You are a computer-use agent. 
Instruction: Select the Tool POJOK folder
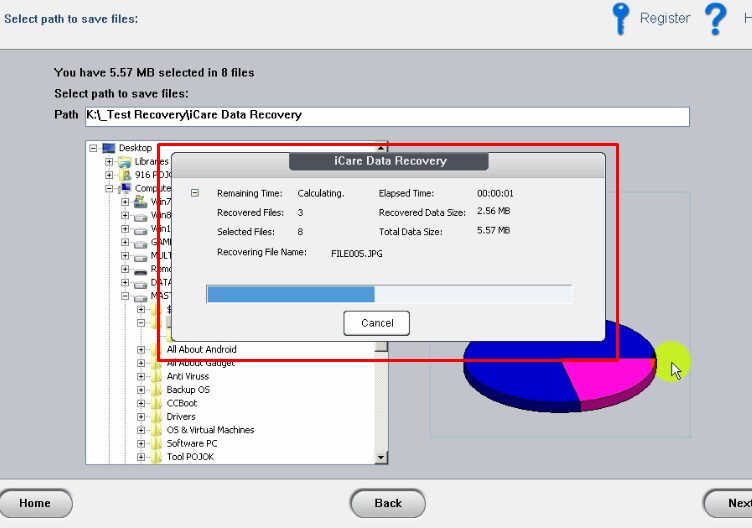[190, 457]
